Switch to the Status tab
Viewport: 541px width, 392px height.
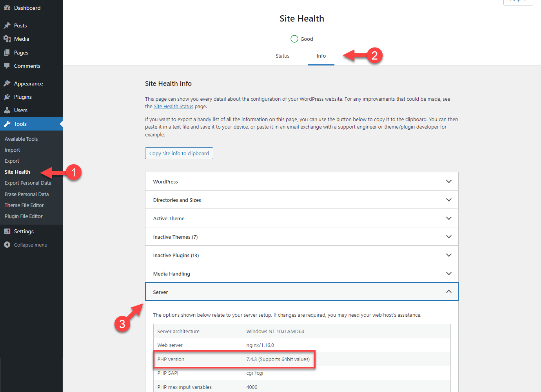(x=282, y=56)
